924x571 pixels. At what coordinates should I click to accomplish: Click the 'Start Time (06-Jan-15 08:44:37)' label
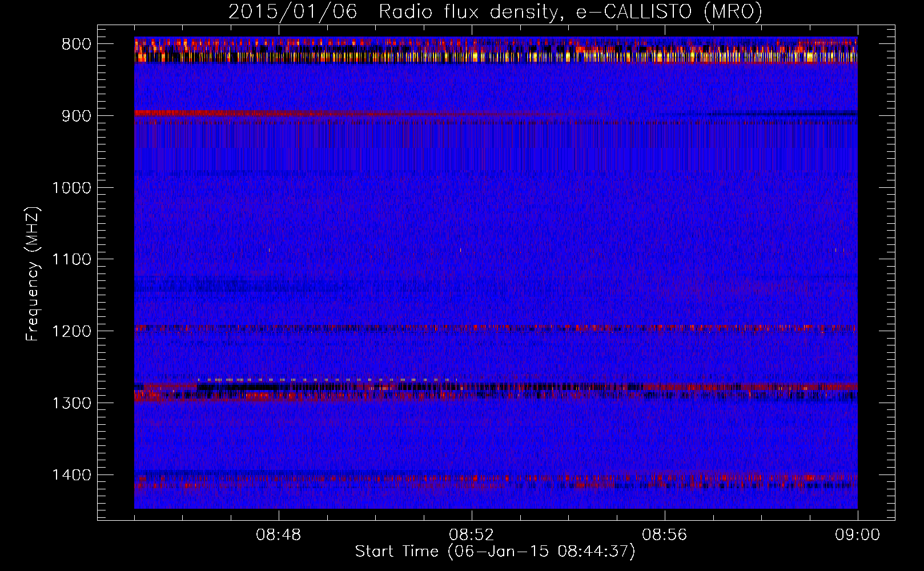coord(495,552)
